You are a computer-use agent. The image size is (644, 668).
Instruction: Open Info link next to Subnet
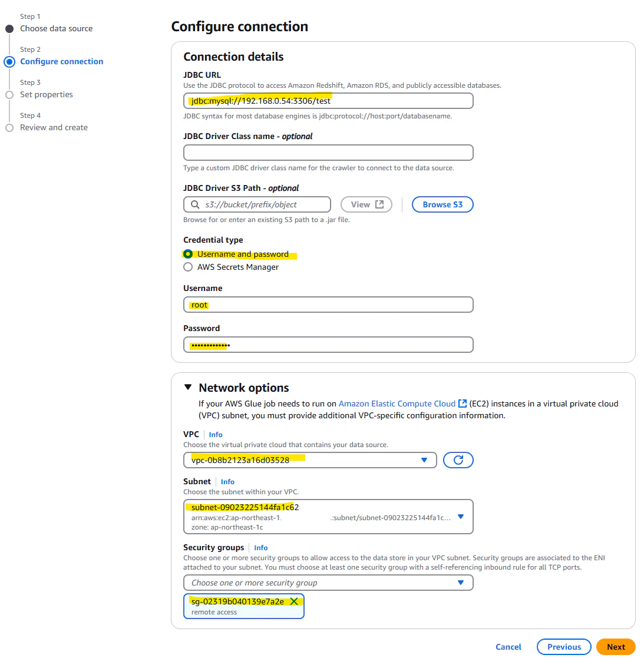click(227, 482)
